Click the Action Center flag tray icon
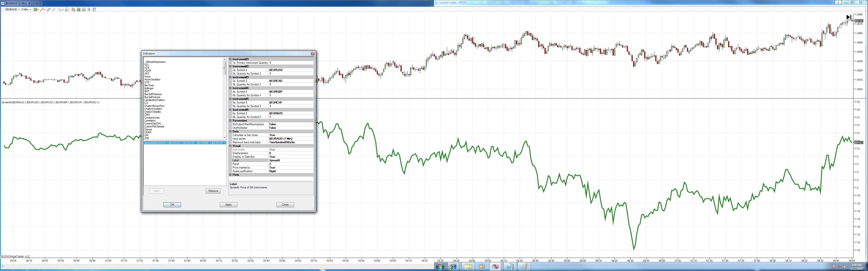The width and height of the screenshot is (868, 271). [834, 267]
